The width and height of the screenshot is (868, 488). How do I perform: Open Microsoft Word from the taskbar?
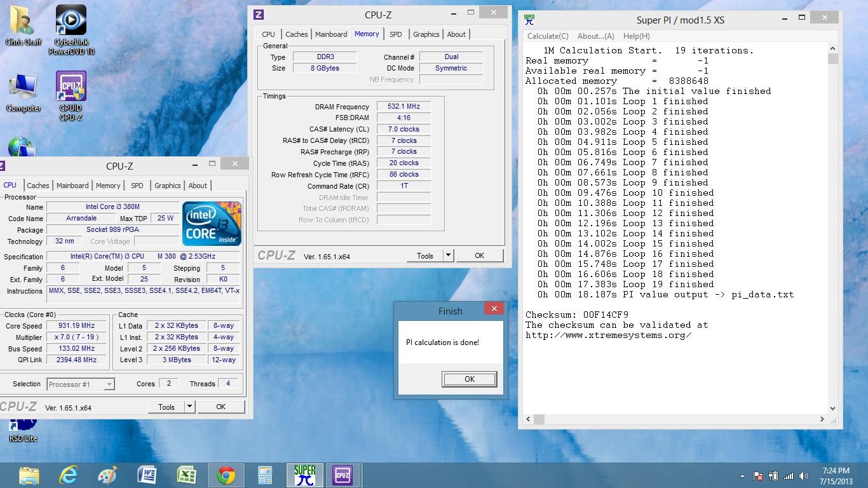[147, 475]
